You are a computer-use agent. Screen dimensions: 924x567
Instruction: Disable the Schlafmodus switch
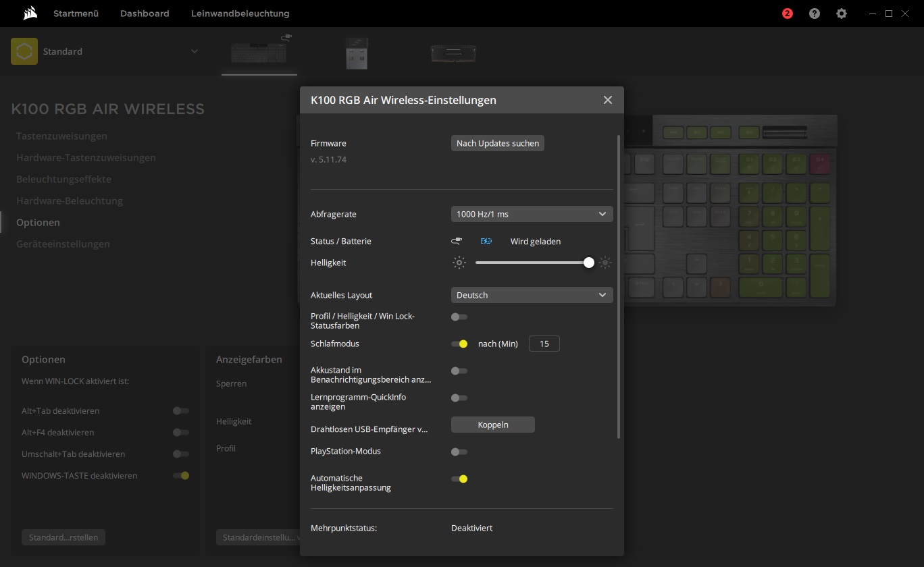459,344
